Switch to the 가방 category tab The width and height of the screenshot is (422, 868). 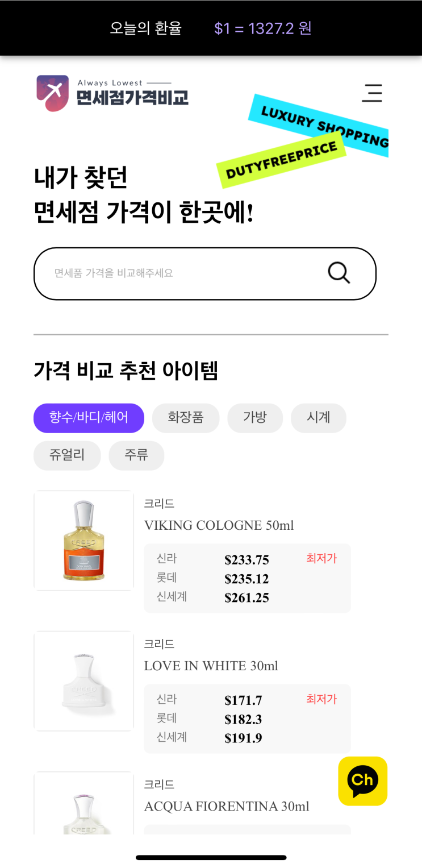click(255, 418)
